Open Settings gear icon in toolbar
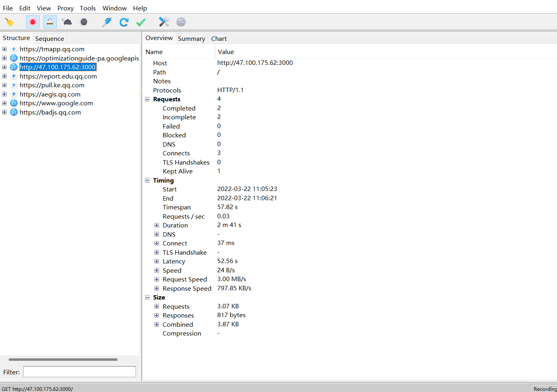 click(181, 22)
